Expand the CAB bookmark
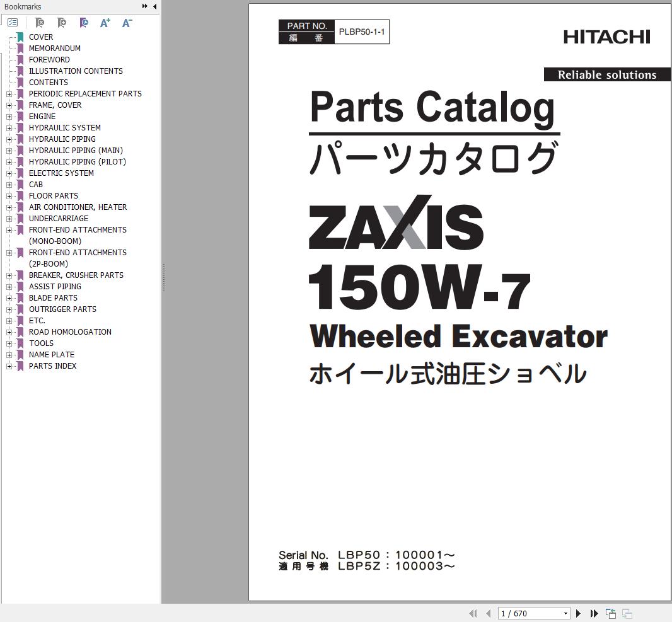 click(x=9, y=185)
